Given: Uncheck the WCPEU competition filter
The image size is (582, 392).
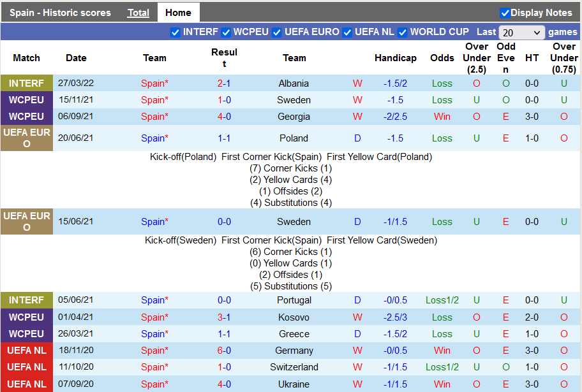Looking at the screenshot, I should click(226, 33).
